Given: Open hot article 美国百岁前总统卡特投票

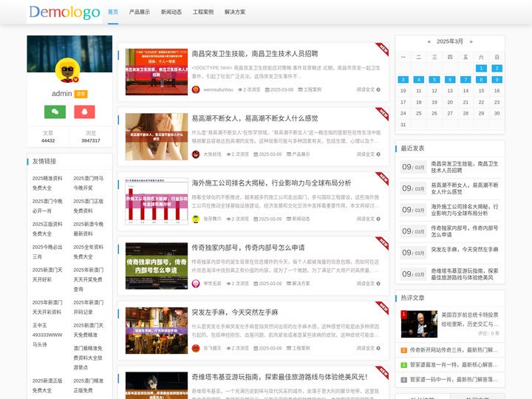Looking at the screenshot, I should 470,319.
